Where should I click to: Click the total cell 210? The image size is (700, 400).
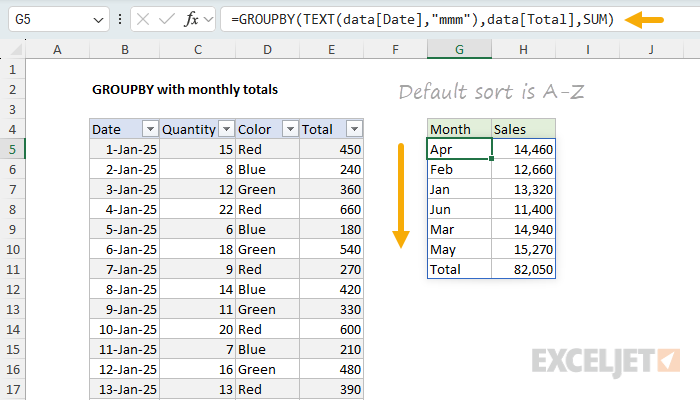(x=331, y=349)
